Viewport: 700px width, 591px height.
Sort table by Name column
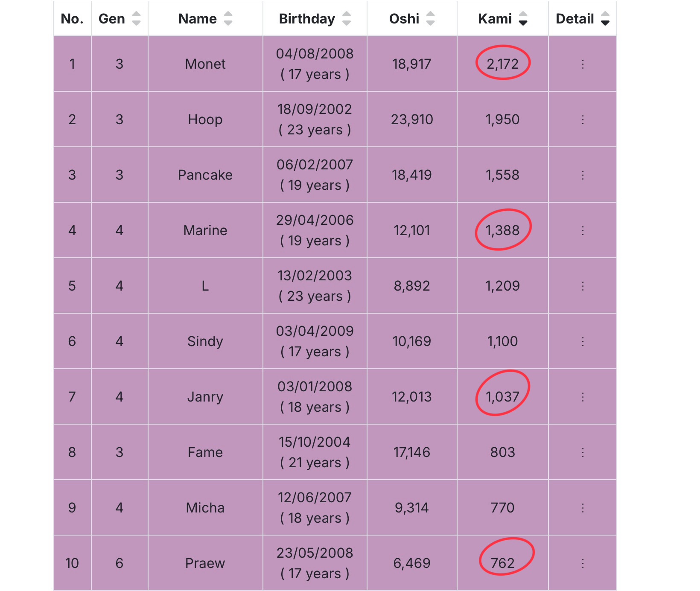click(228, 18)
